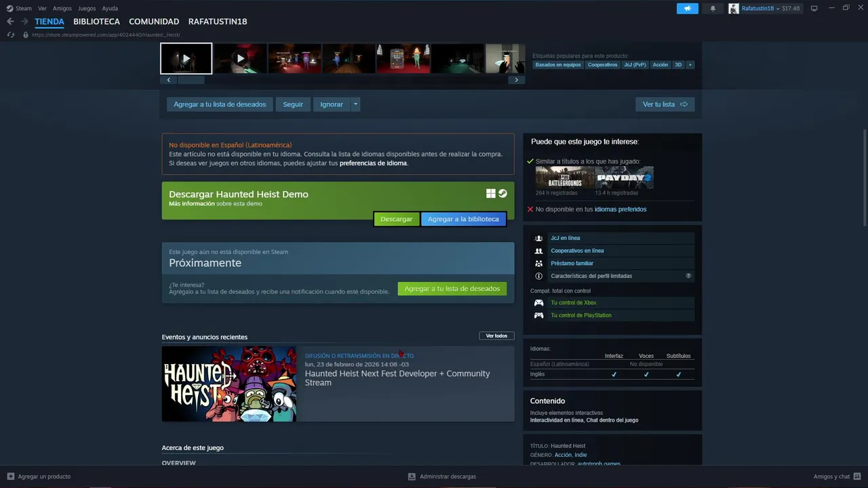868x488 pixels.
Task: Open the Ignorar dropdown arrow
Action: tap(355, 104)
